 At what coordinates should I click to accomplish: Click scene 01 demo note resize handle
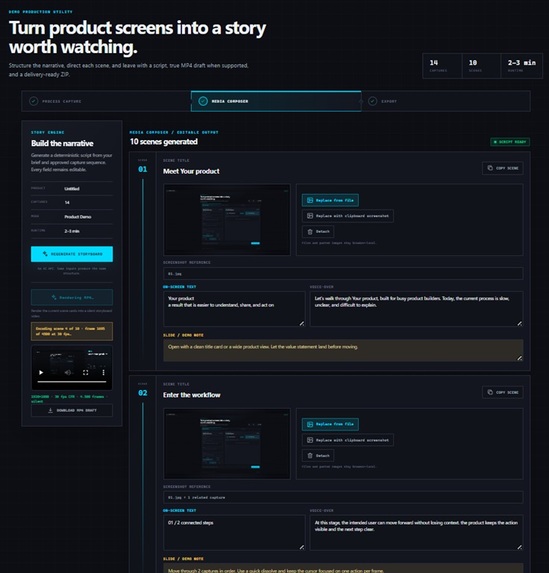[x=520, y=358]
